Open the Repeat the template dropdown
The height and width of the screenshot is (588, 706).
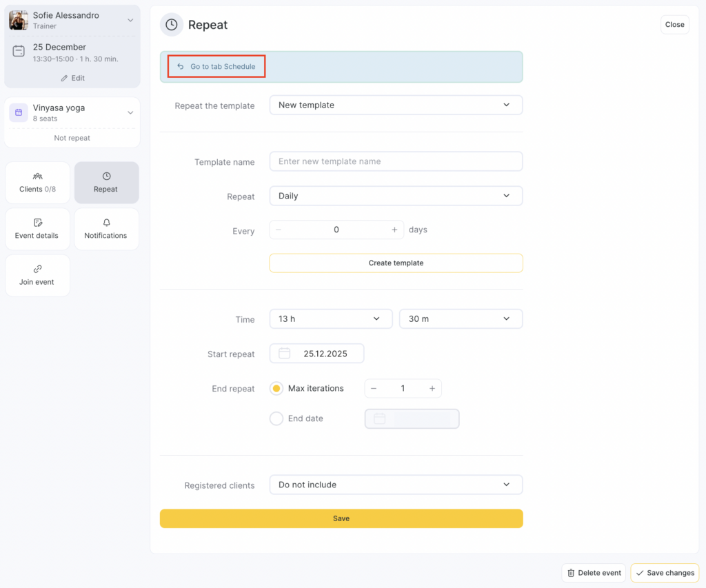pyautogui.click(x=396, y=105)
